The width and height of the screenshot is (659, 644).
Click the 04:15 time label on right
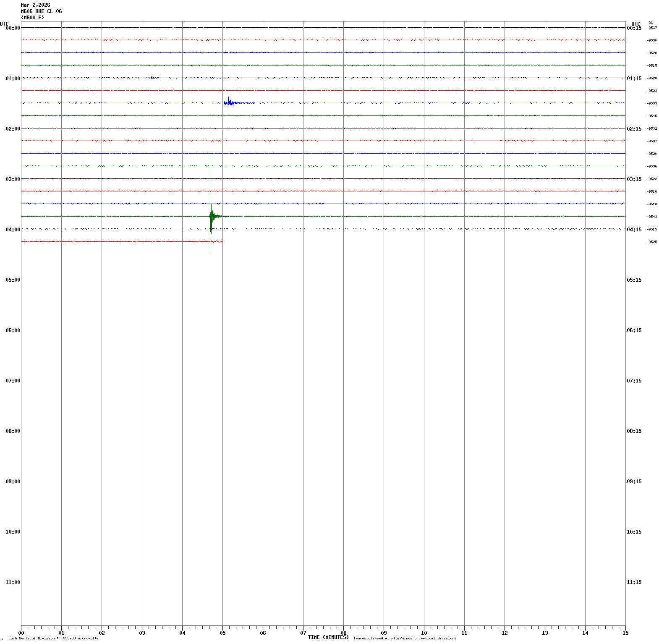click(634, 230)
